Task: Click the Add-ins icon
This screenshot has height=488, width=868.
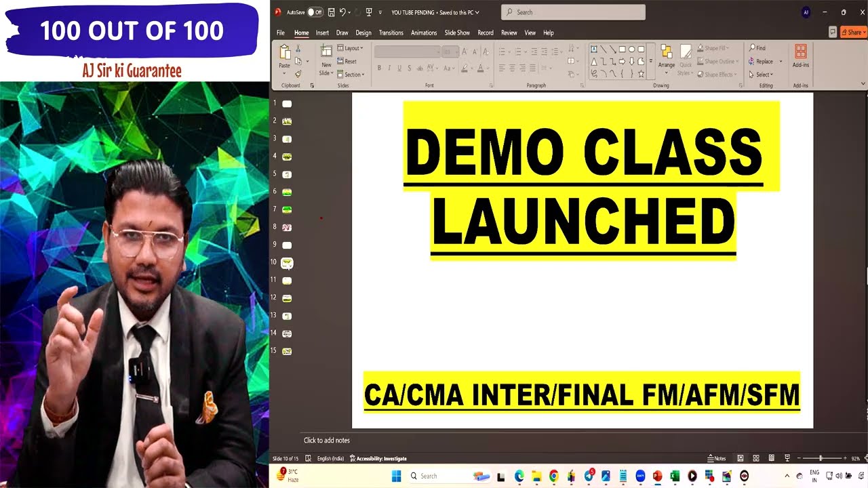Action: pos(801,53)
